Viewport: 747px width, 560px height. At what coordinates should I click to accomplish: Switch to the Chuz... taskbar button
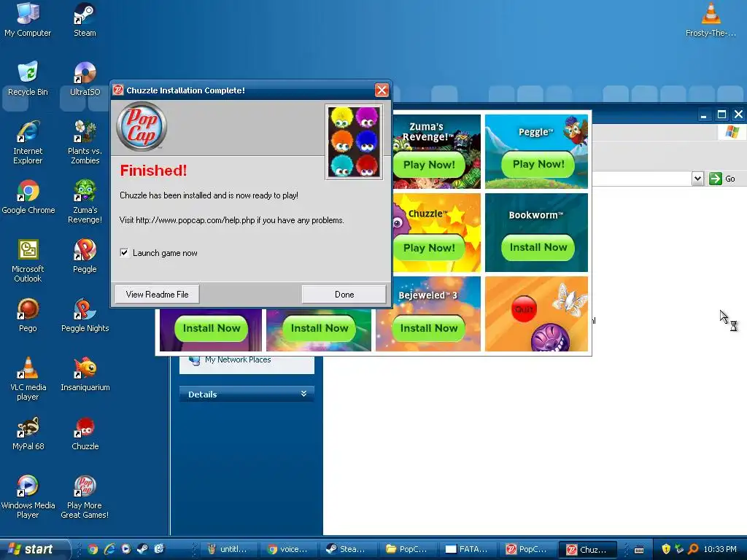coord(587,549)
